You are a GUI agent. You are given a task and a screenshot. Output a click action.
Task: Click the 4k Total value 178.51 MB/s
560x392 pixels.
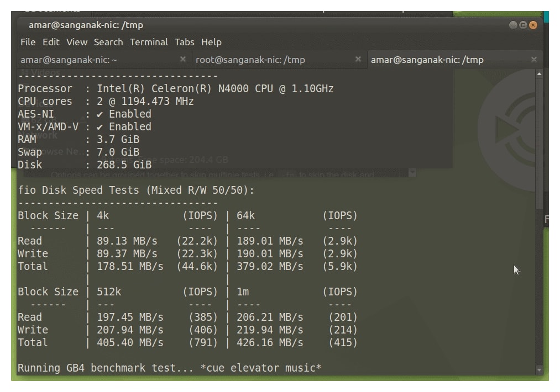click(x=130, y=266)
